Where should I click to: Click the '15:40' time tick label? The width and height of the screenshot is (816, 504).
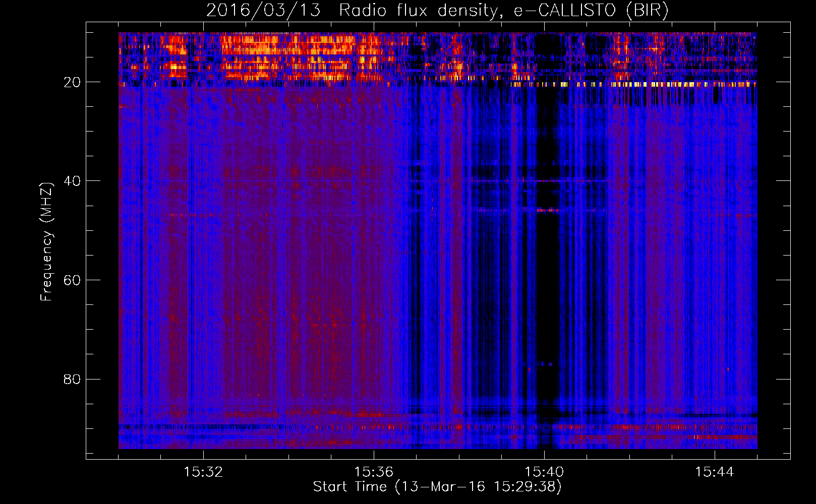pos(544,472)
